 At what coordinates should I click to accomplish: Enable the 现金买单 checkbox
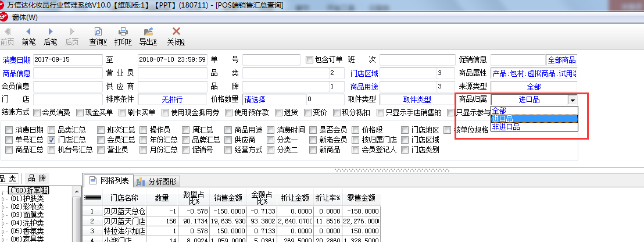79,113
